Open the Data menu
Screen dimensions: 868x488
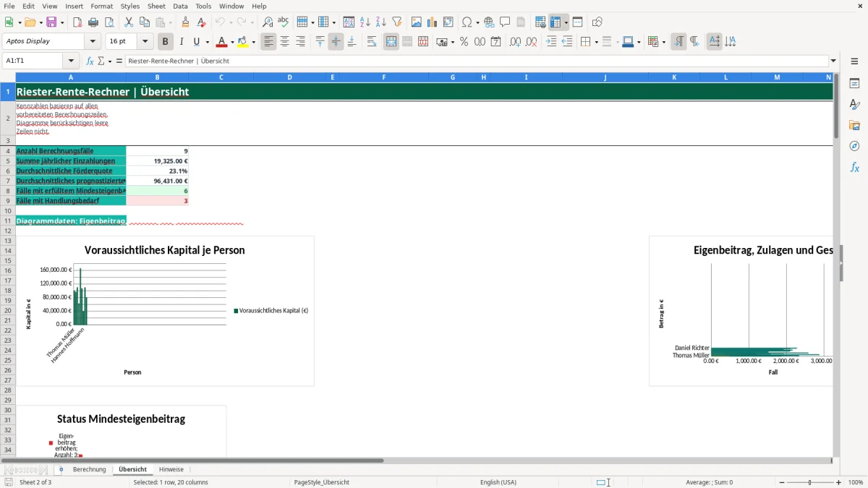pos(180,6)
